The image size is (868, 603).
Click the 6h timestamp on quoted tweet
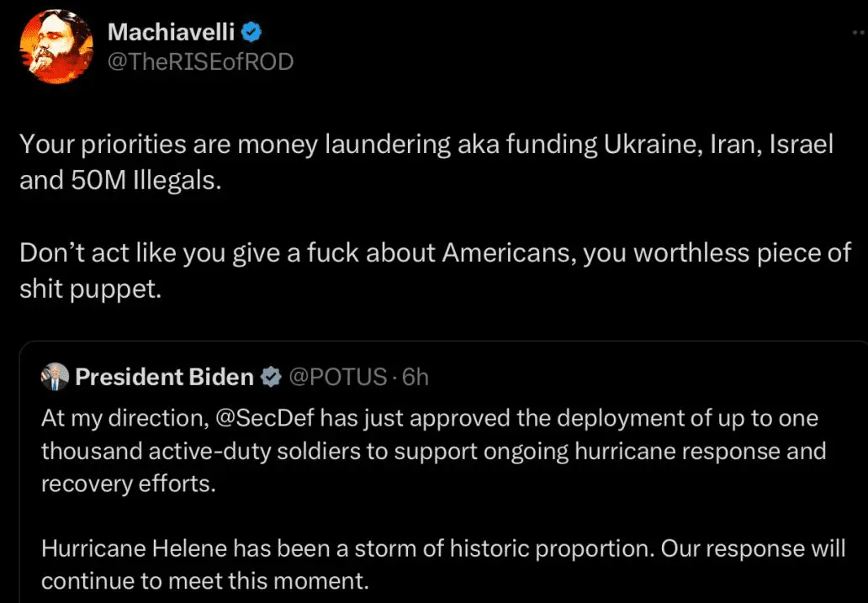pos(415,378)
